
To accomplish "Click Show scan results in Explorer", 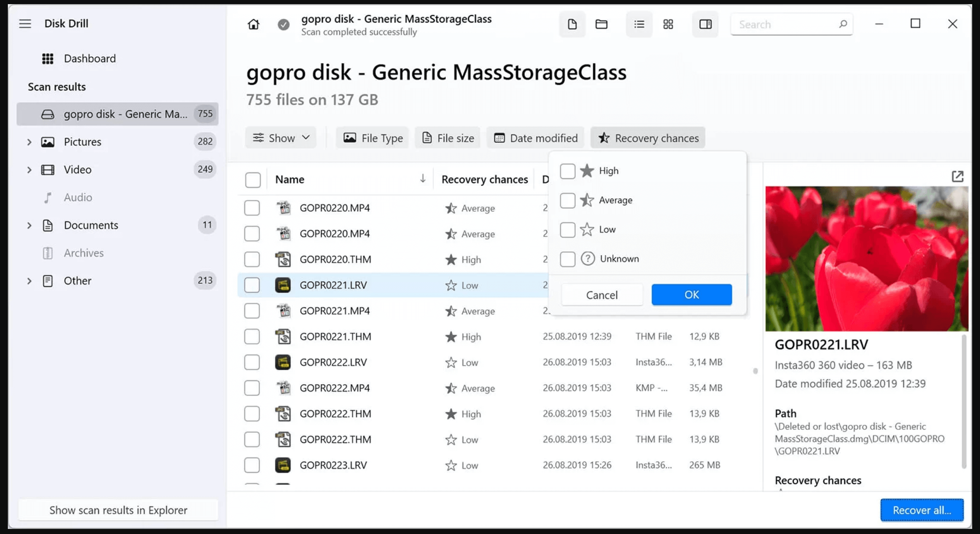I will tap(118, 510).
